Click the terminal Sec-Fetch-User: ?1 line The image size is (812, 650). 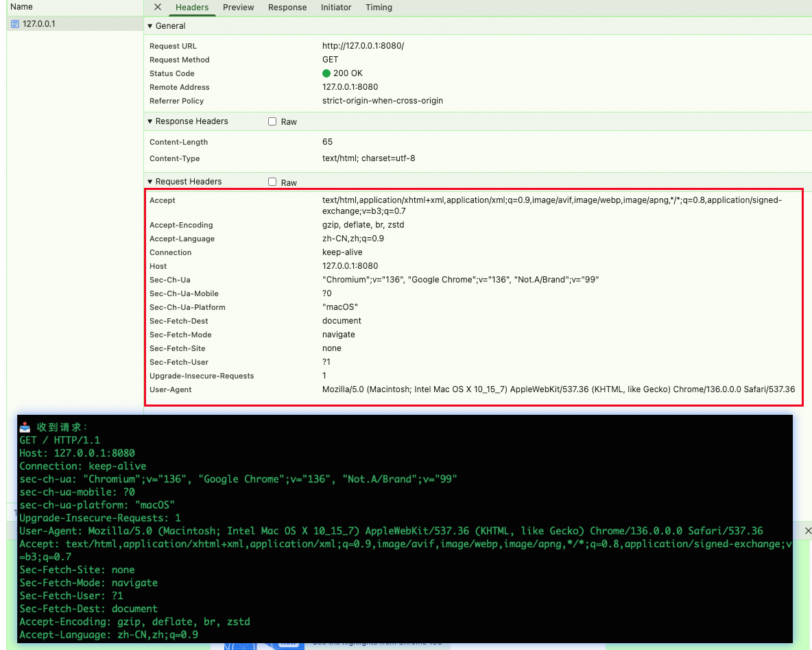click(71, 596)
